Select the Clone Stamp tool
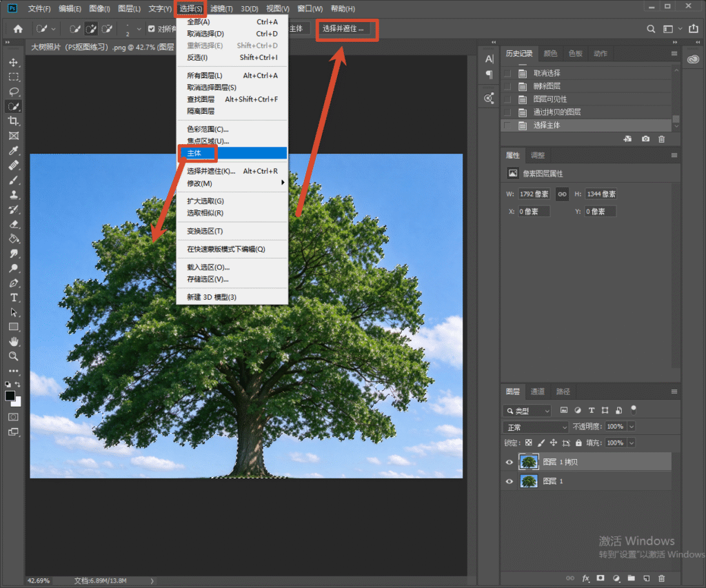 tap(14, 194)
